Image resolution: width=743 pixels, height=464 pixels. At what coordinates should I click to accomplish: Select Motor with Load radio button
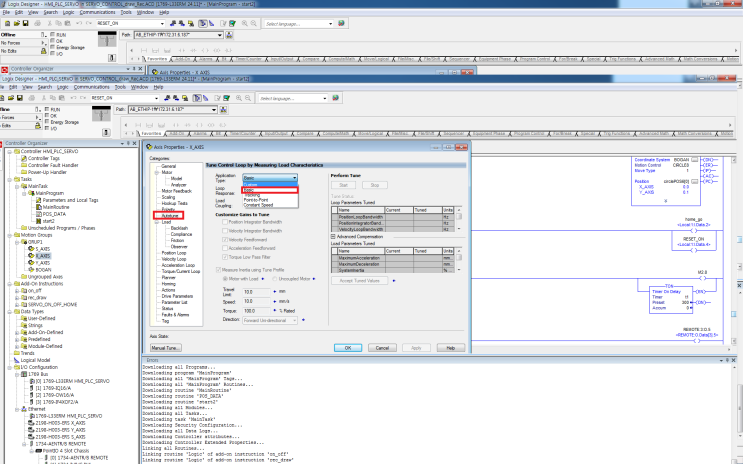point(225,279)
